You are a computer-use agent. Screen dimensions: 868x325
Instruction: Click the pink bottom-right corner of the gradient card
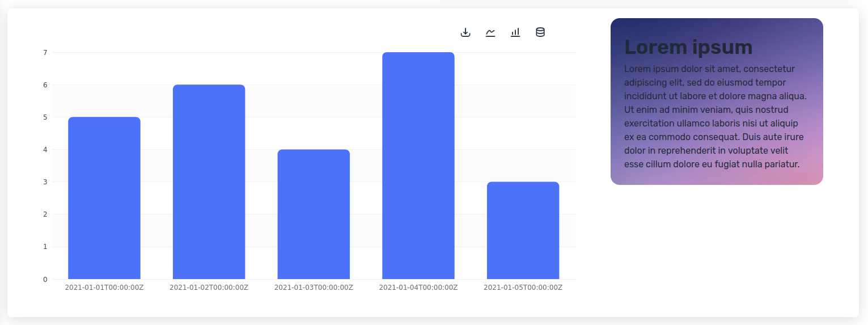pos(812,176)
